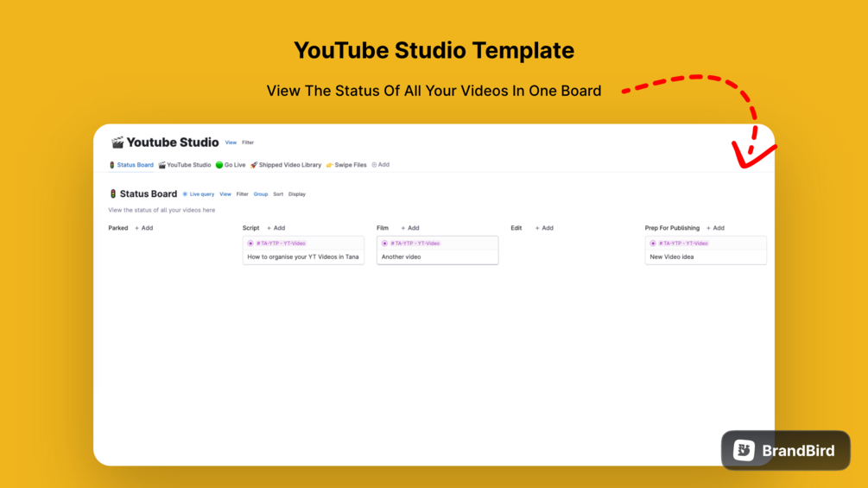Open Filter options of Status Board
The height and width of the screenshot is (488, 868).
243,194
